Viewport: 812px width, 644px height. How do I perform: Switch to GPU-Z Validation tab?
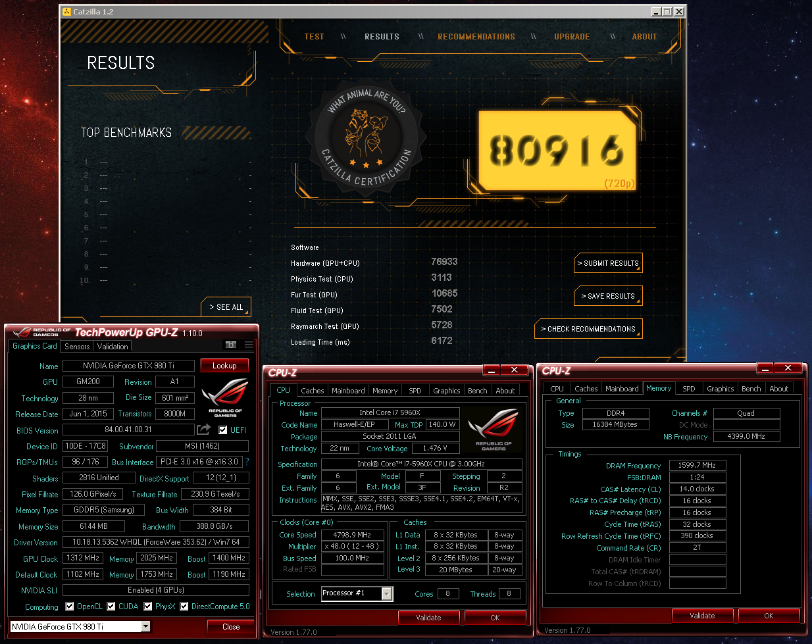pos(113,347)
